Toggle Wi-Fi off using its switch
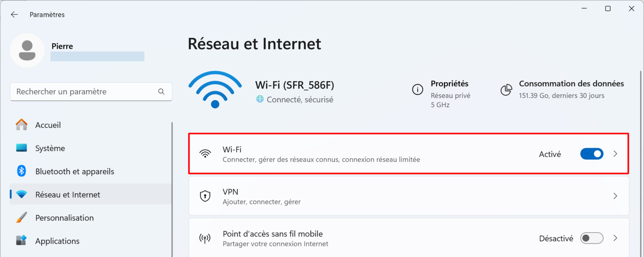Screen dimensions: 644x257 click(592, 153)
